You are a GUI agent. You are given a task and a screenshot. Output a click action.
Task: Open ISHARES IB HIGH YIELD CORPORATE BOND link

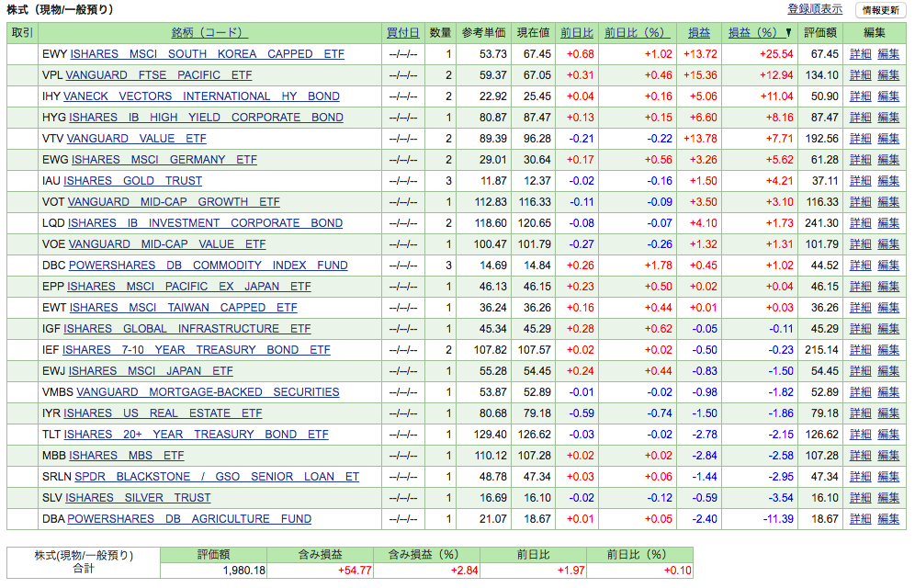(x=206, y=118)
